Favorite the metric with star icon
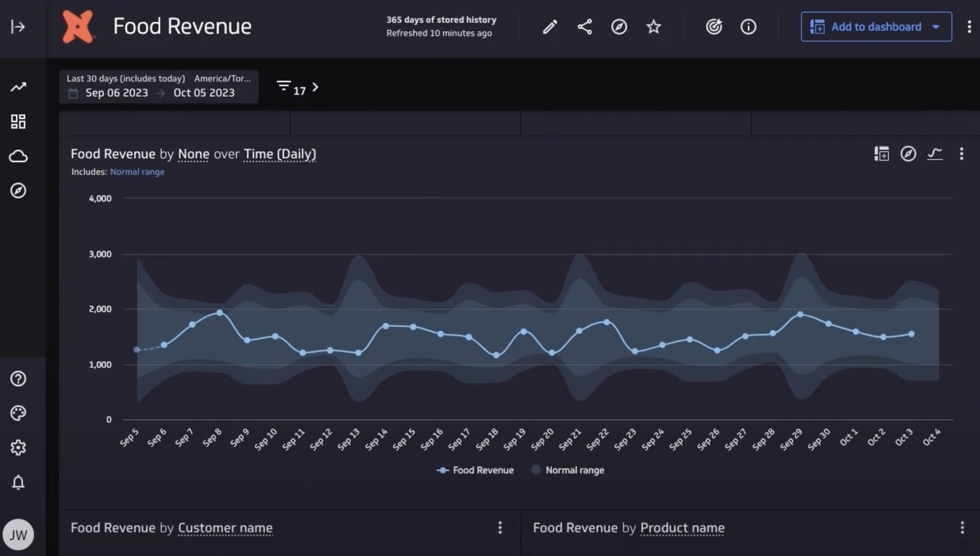980x556 pixels. [x=654, y=27]
